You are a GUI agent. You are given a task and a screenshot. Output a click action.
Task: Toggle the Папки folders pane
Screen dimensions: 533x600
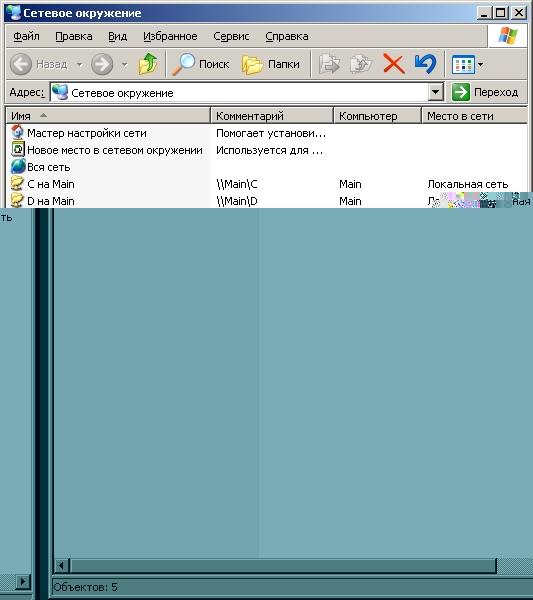tap(271, 64)
